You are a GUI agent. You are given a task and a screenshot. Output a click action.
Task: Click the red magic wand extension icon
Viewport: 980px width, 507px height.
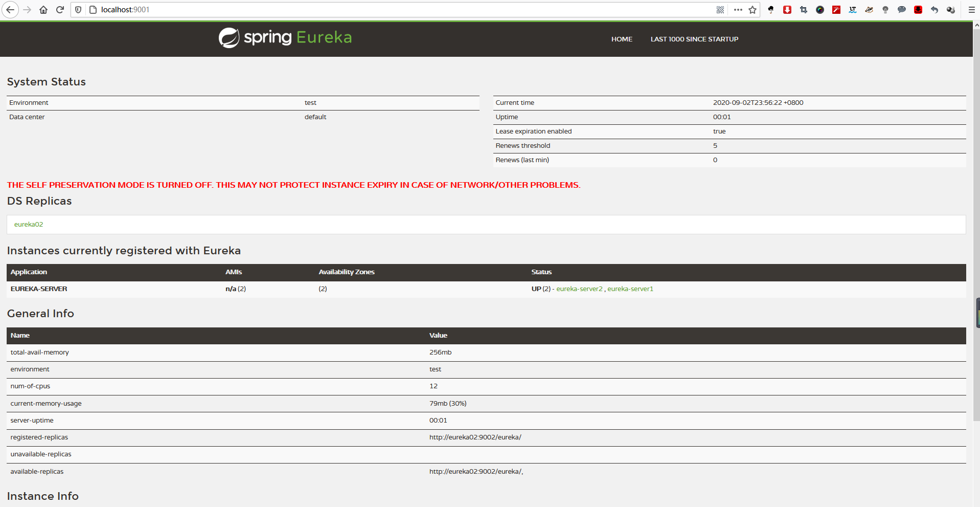[836, 10]
